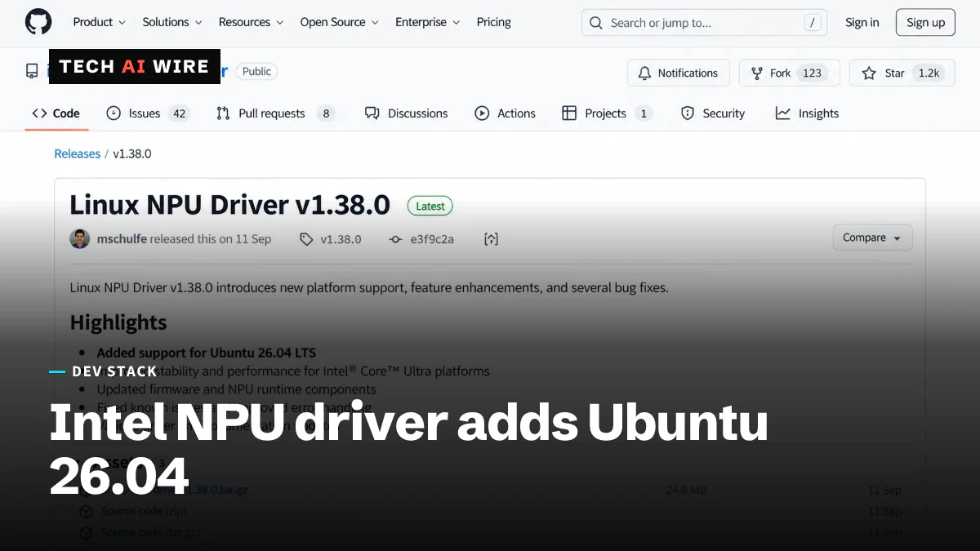Expand the Solutions dropdown

click(x=172, y=22)
